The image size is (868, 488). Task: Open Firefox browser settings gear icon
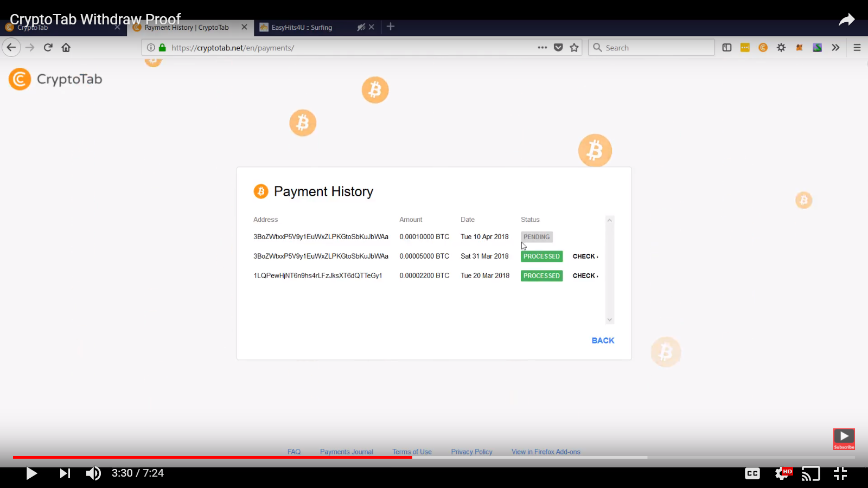coord(781,47)
